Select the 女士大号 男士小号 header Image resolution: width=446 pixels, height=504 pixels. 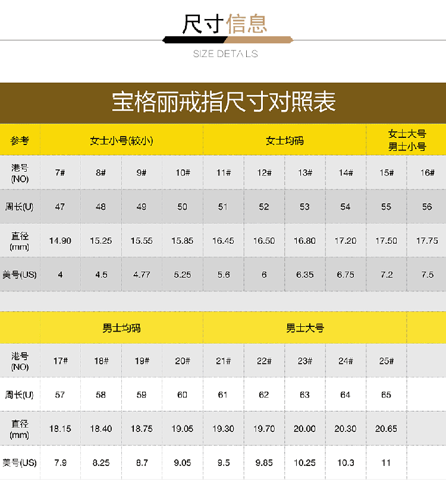[x=407, y=140]
